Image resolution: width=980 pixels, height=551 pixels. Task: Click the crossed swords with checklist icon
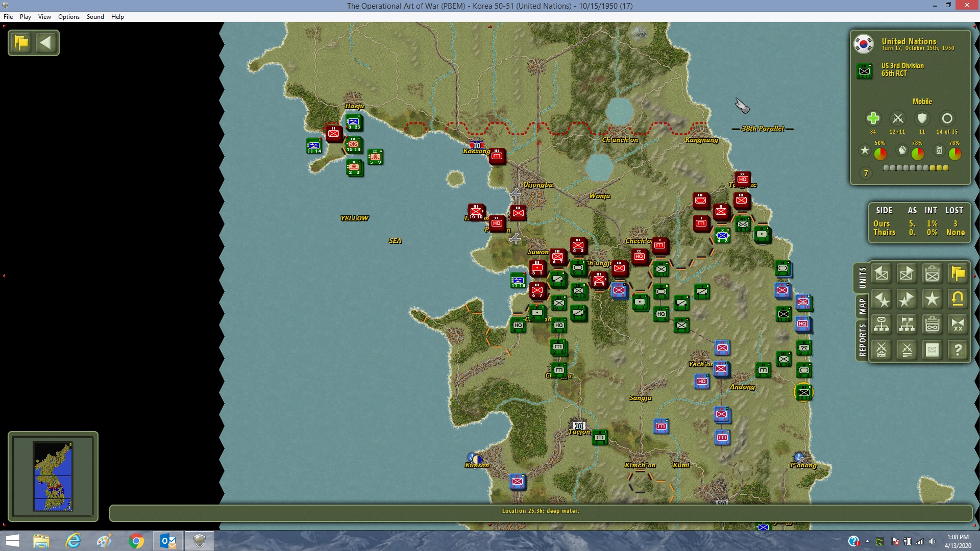click(x=881, y=350)
